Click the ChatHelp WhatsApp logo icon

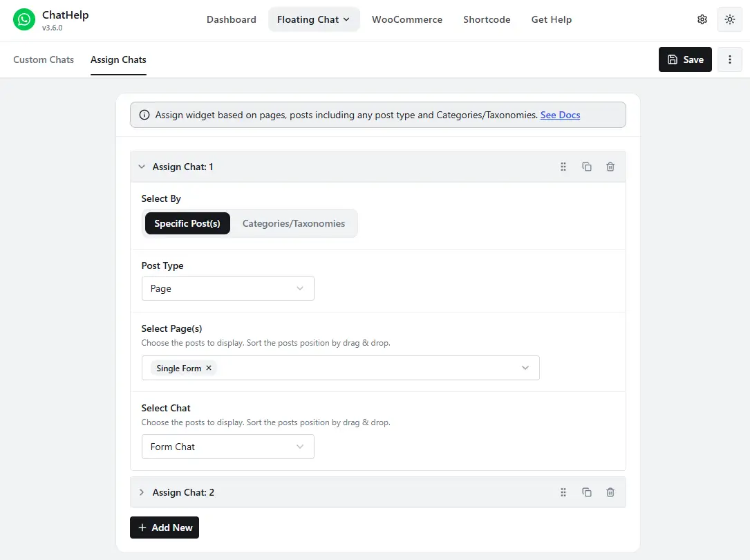click(x=24, y=19)
